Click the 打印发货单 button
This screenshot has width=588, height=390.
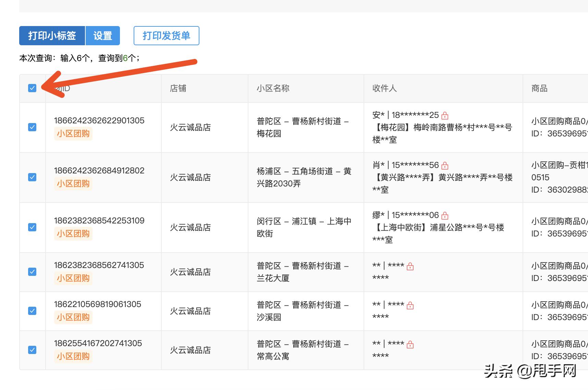click(x=166, y=35)
